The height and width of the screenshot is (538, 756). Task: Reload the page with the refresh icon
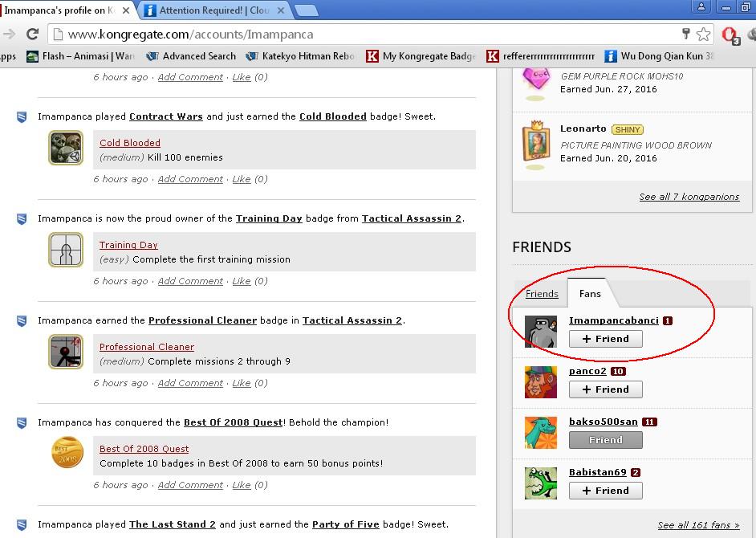pyautogui.click(x=32, y=35)
